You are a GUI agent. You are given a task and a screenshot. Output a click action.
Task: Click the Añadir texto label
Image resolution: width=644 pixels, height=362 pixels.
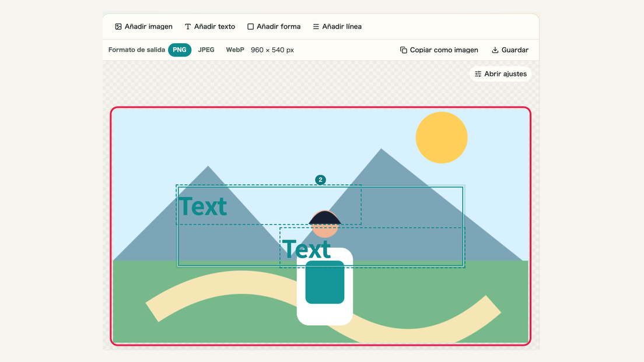coord(215,27)
